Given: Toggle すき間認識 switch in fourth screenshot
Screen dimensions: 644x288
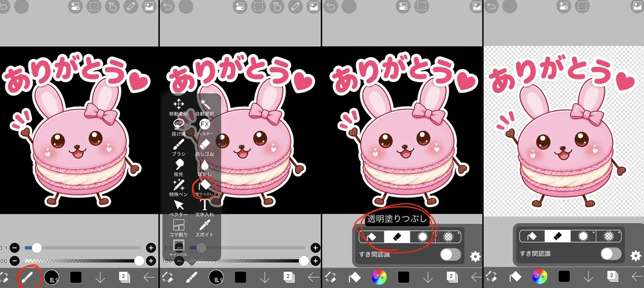Looking at the screenshot, I should tap(611, 254).
